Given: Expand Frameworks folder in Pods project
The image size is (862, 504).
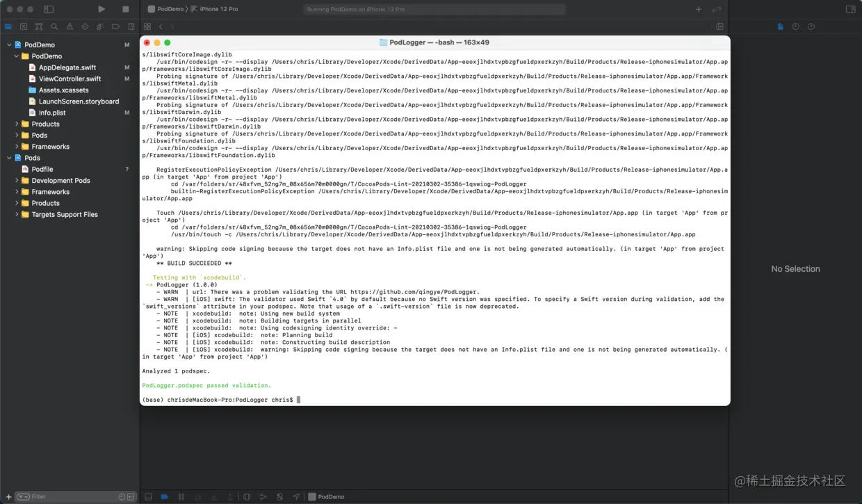Looking at the screenshot, I should click(x=17, y=192).
